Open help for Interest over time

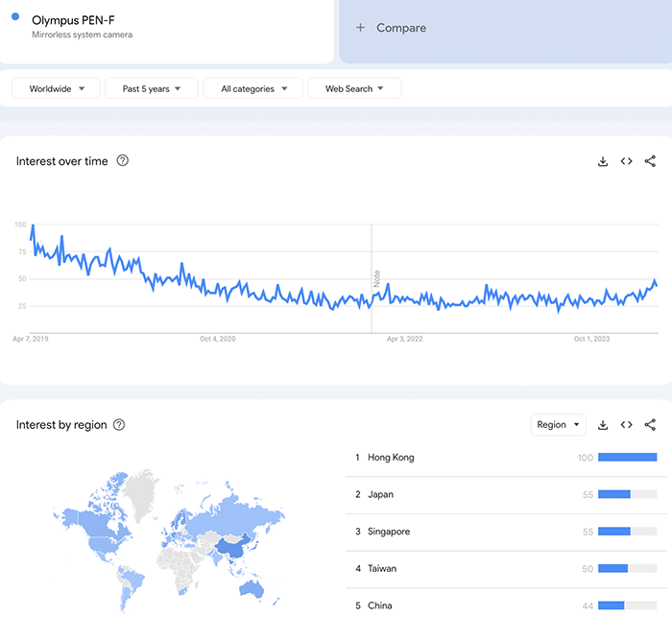click(x=122, y=161)
